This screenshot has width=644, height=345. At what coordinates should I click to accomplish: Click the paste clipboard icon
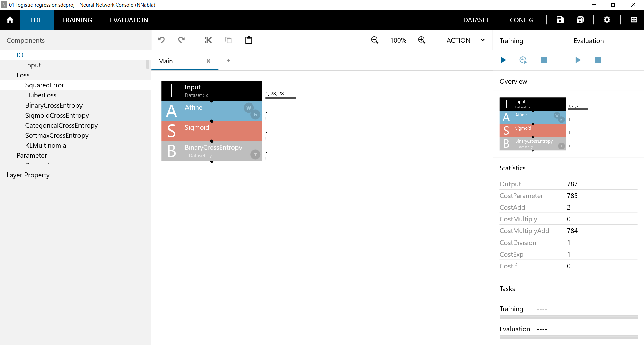249,40
